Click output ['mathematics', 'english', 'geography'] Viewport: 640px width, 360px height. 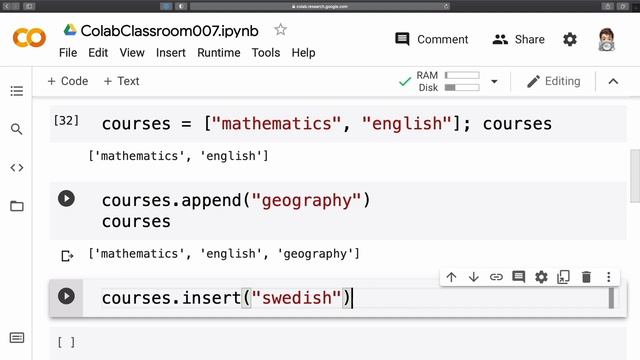(224, 254)
